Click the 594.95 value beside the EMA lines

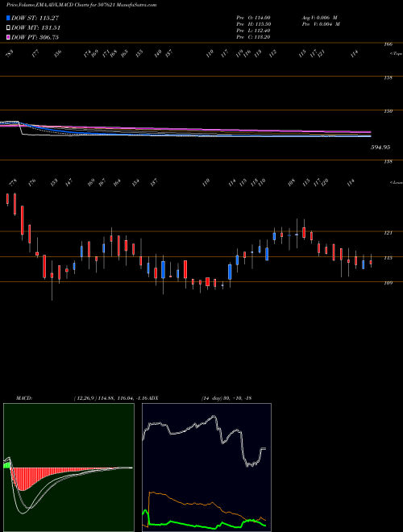pos(380,148)
